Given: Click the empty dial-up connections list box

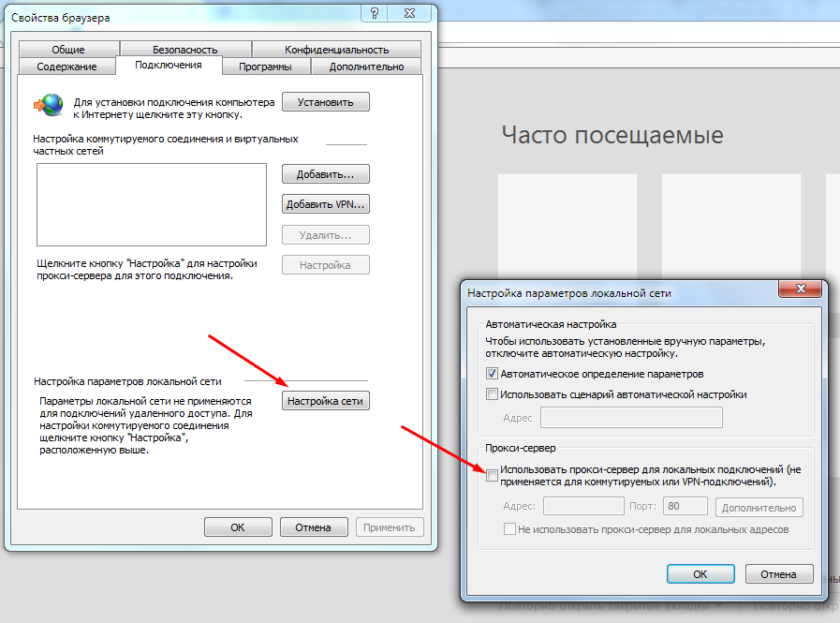Looking at the screenshot, I should click(x=151, y=204).
